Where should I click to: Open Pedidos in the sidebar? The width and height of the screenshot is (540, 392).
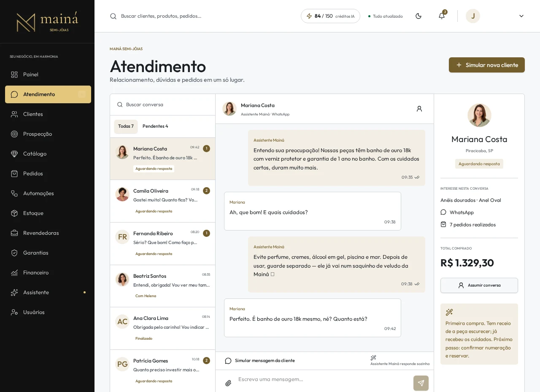(x=48, y=174)
